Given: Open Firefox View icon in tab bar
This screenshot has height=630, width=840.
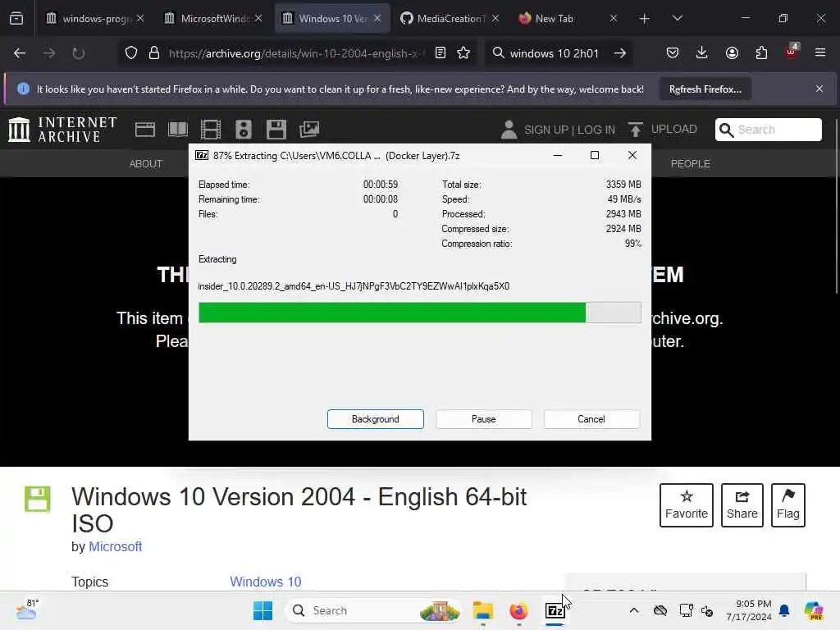Looking at the screenshot, I should click(16, 19).
